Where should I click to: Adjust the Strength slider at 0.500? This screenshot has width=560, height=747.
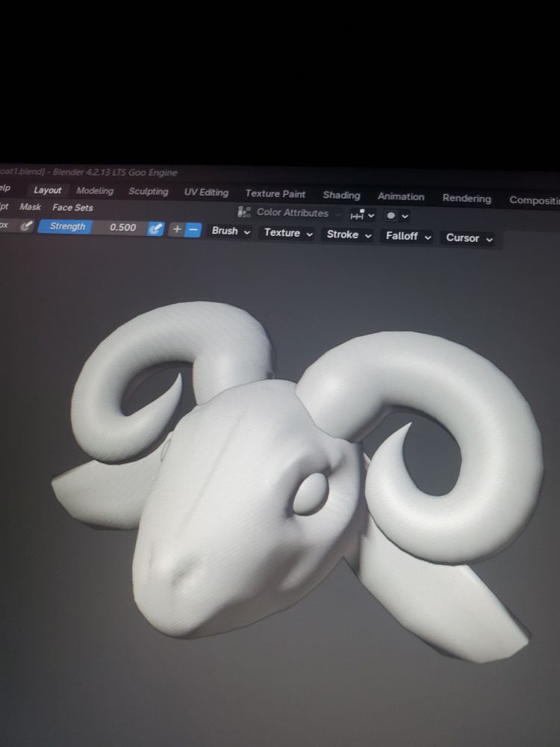click(93, 227)
